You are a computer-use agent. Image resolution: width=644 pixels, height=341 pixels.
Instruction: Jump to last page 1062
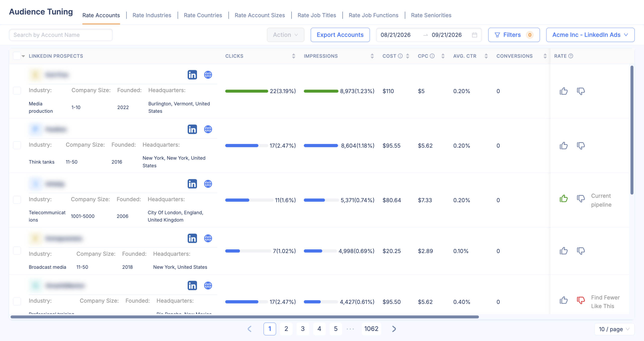371,329
